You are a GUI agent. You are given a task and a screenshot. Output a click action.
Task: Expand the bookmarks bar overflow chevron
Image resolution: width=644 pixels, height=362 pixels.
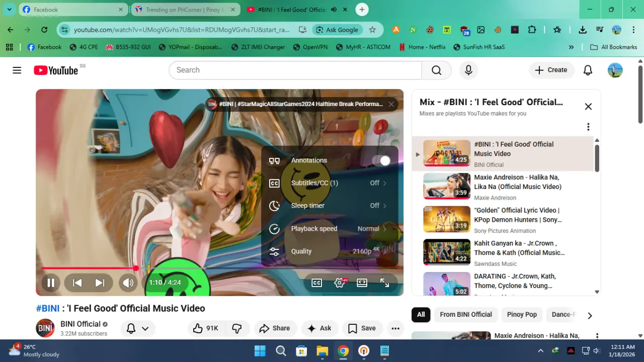tap(571, 47)
